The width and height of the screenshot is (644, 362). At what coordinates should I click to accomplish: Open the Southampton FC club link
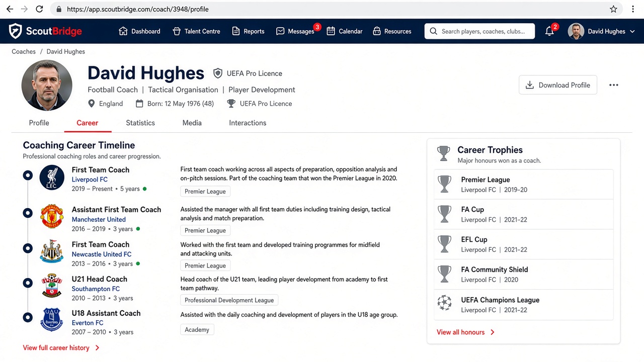click(96, 289)
